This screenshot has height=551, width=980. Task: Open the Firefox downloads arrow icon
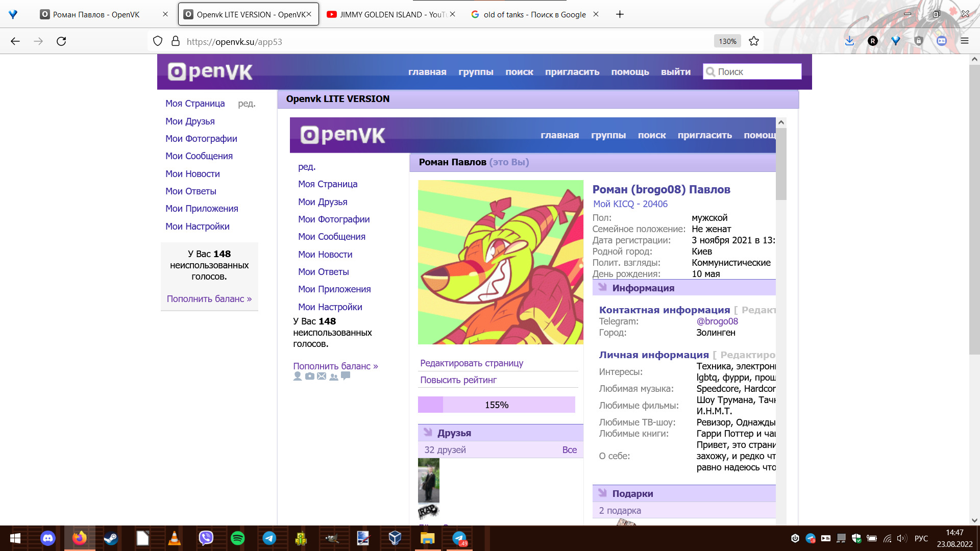(x=849, y=41)
